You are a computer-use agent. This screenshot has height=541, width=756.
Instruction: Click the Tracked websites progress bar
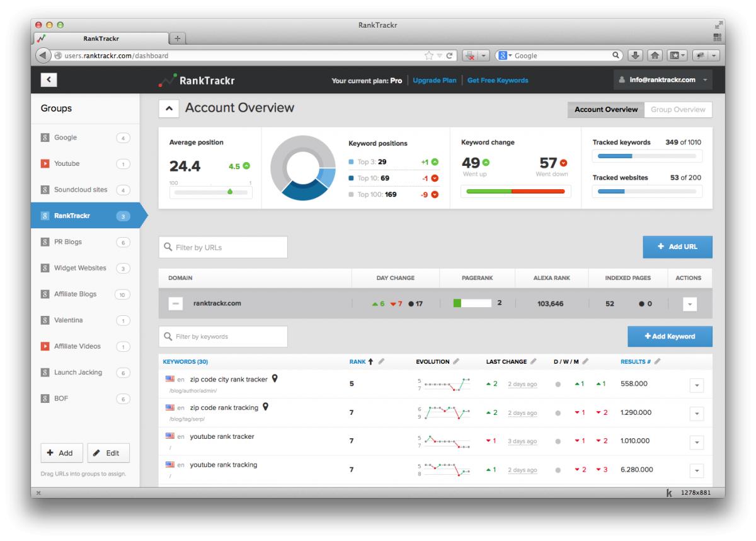point(647,190)
